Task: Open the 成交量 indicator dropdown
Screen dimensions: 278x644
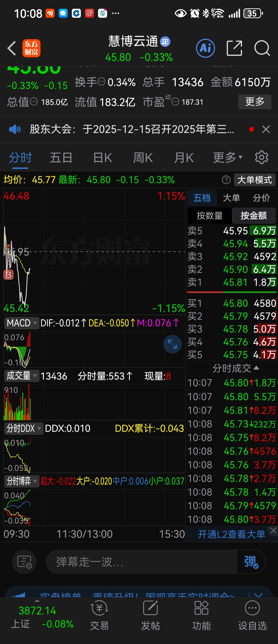Action: (x=21, y=376)
